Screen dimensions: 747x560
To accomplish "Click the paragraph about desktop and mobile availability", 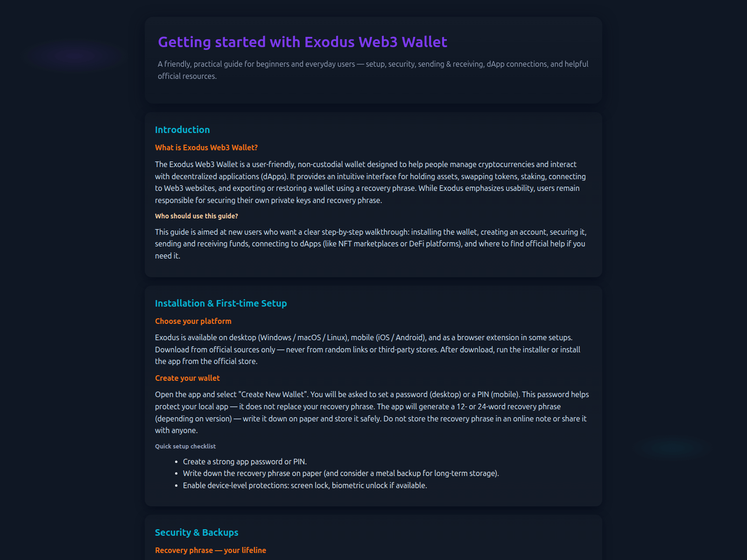I will [x=367, y=349].
